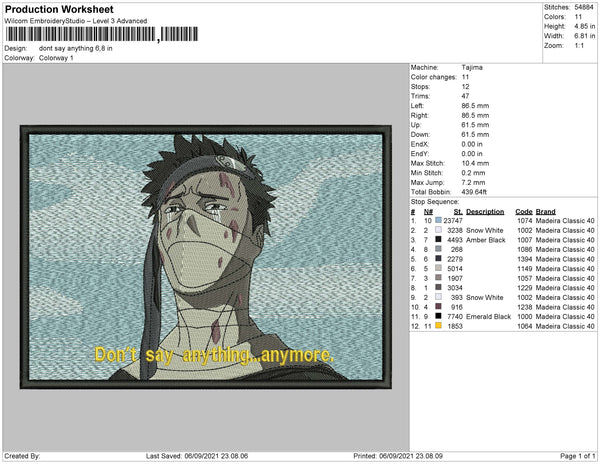Click stitch count 2279 in row 5
Screen dimensions: 600x464
coord(455,259)
